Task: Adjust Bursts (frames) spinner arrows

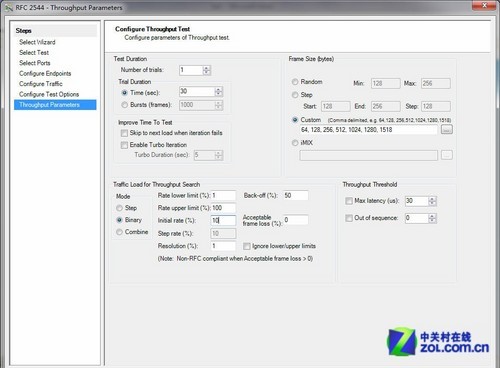Action: [219, 105]
